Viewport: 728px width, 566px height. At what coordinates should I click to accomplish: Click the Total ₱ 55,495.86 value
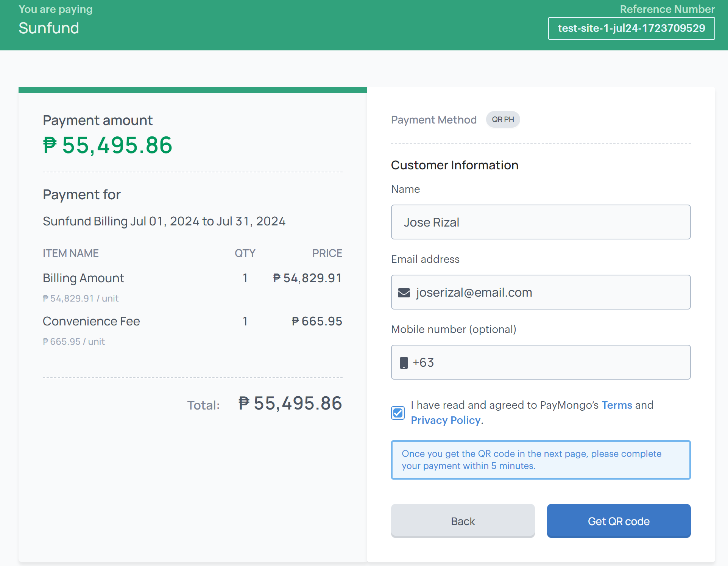coord(290,403)
